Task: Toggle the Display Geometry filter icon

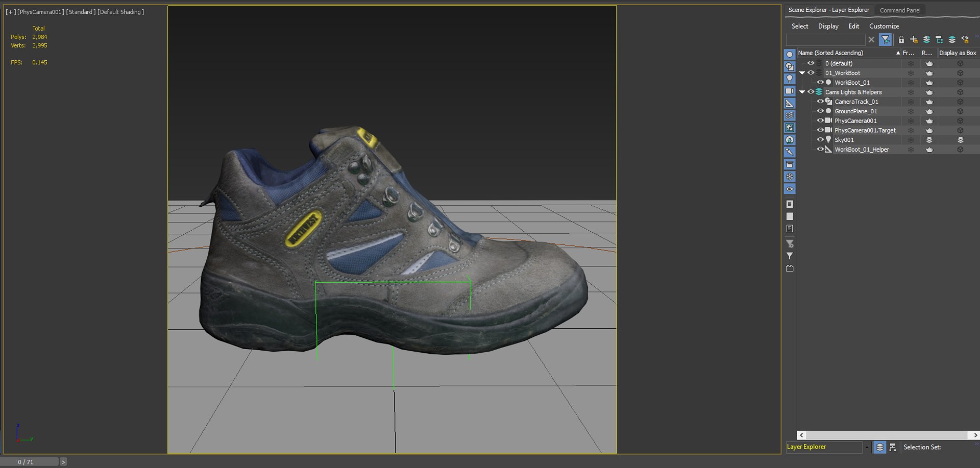Action: (790, 54)
